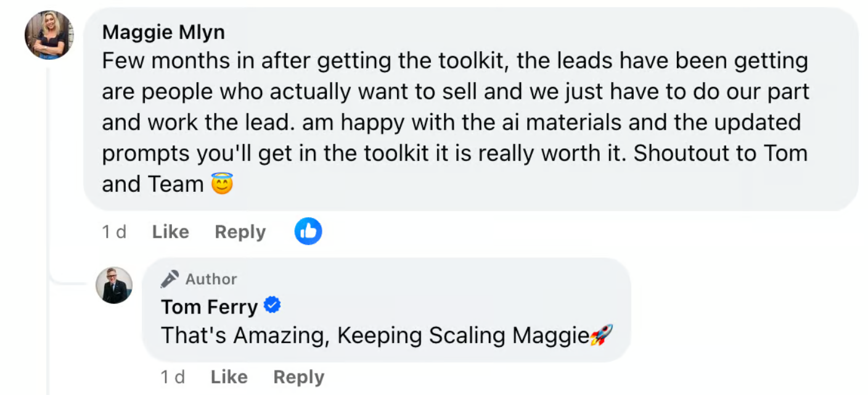Screen dimensions: 868x395
Task: Click the blue verified badge beside Tom Ferry
Action: 272,306
